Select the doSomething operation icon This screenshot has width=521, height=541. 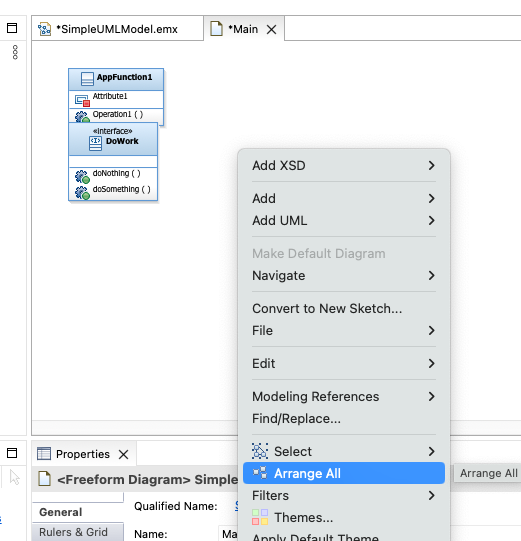pos(82,193)
